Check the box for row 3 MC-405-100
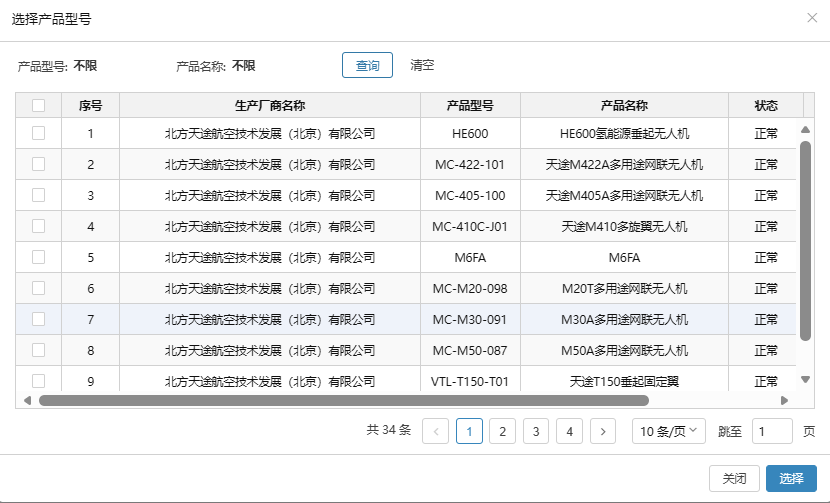830x503 pixels. (x=38, y=195)
